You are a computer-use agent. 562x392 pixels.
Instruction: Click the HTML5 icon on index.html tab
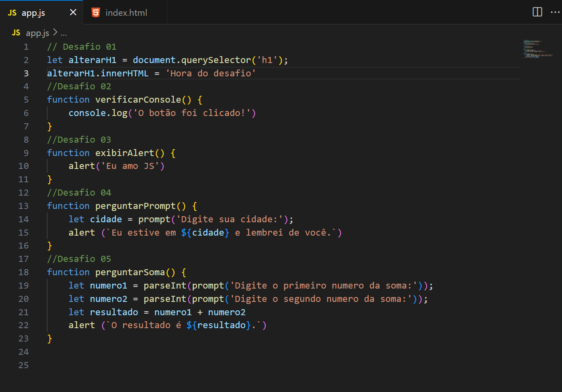pyautogui.click(x=96, y=13)
